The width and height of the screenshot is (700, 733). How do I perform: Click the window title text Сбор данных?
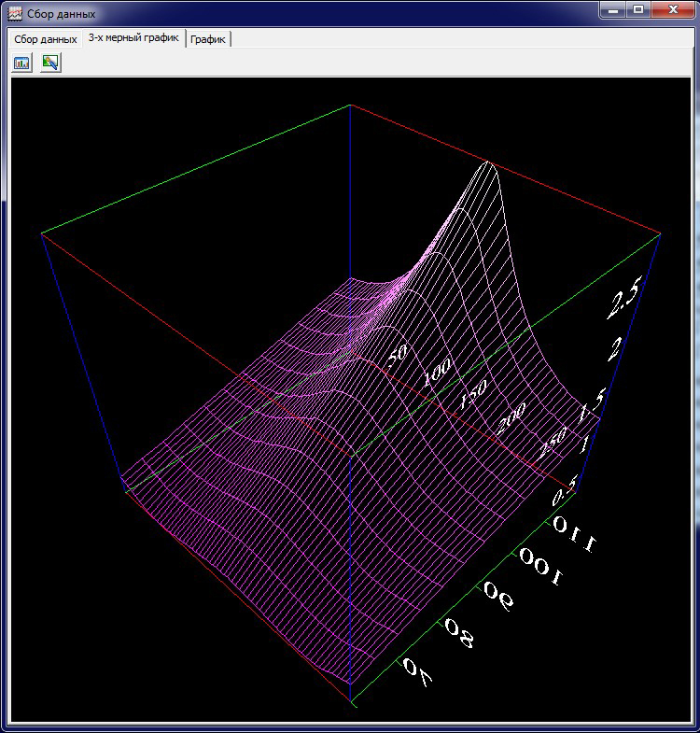click(61, 15)
